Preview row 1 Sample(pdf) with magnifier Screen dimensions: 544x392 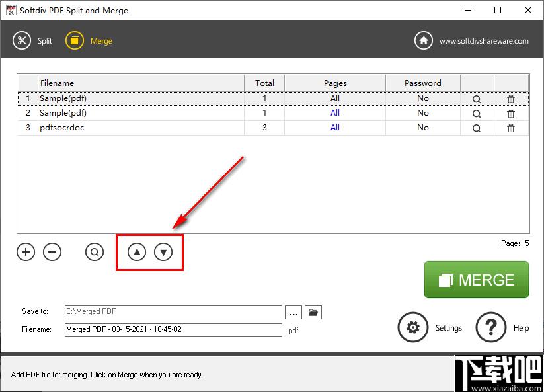click(477, 99)
